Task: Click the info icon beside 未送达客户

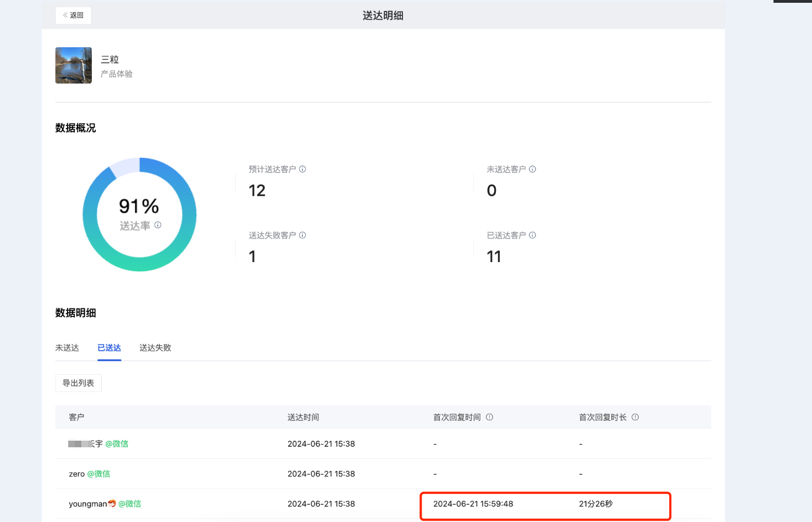Action: (532, 169)
